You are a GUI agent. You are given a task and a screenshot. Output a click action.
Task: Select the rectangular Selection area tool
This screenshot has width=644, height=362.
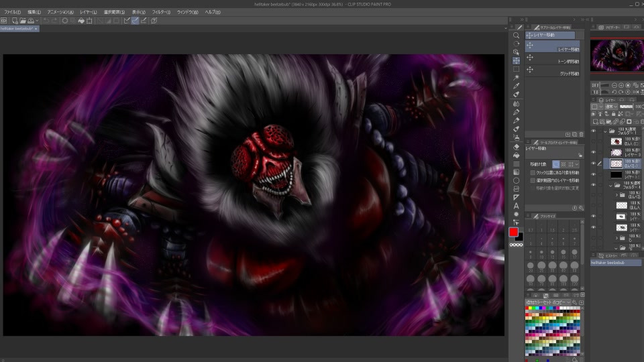(517, 69)
